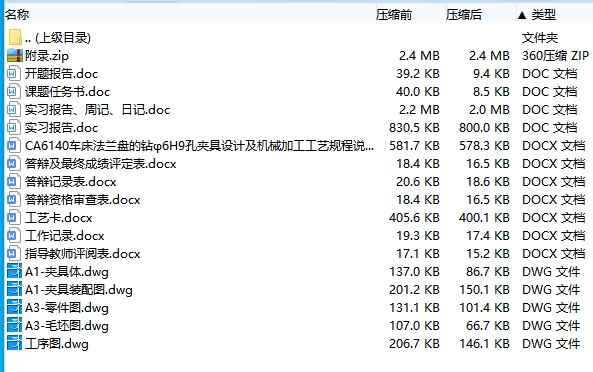Click the 工艺卡.docx file icon
The width and height of the screenshot is (593, 372).
pyautogui.click(x=13, y=218)
